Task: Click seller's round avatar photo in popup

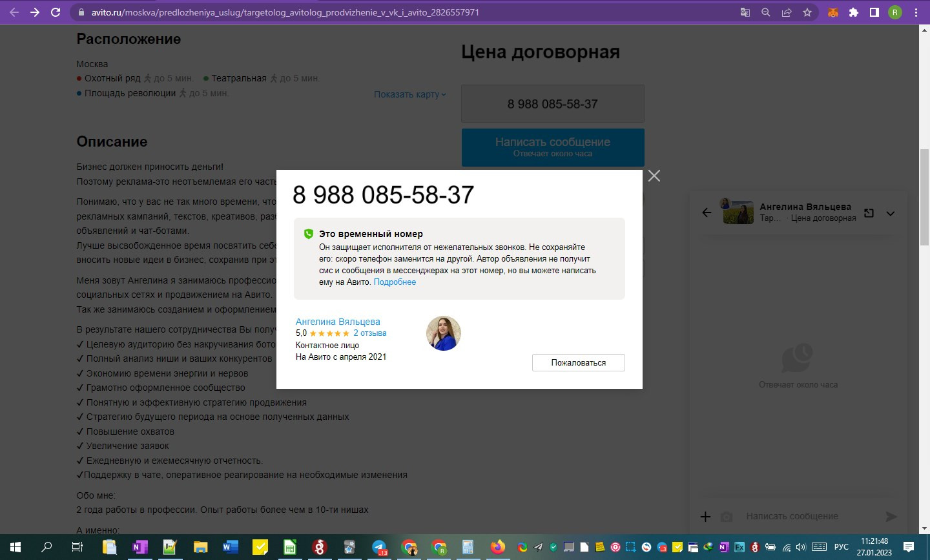Action: click(444, 333)
